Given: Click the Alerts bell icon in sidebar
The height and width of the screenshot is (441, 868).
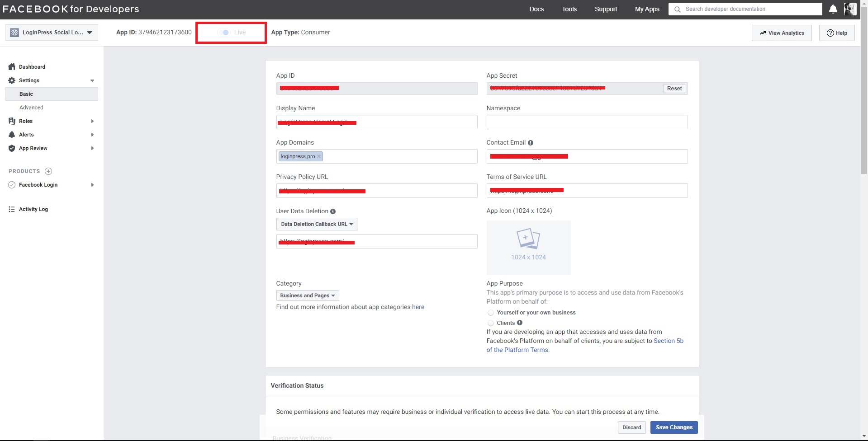Looking at the screenshot, I should tap(12, 135).
